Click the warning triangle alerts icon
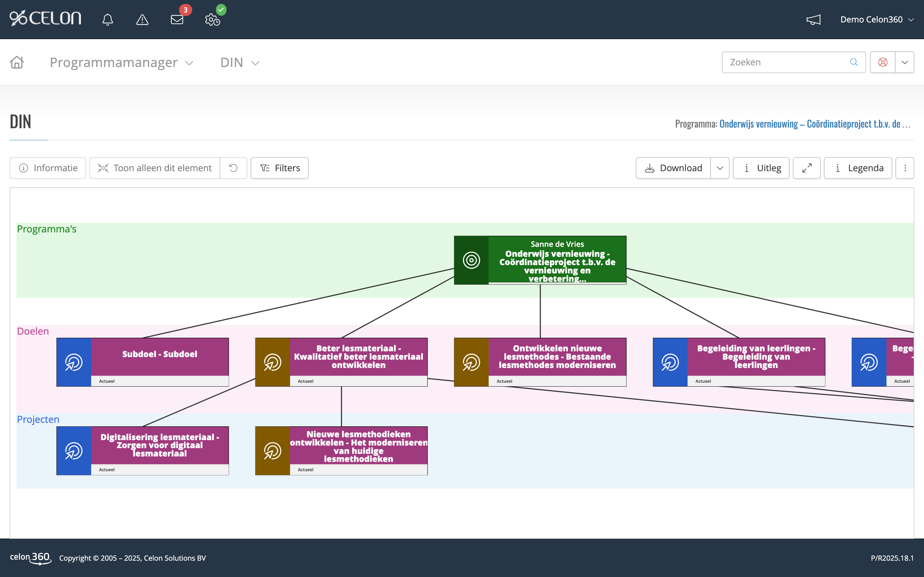The width and height of the screenshot is (924, 577). [x=142, y=20]
